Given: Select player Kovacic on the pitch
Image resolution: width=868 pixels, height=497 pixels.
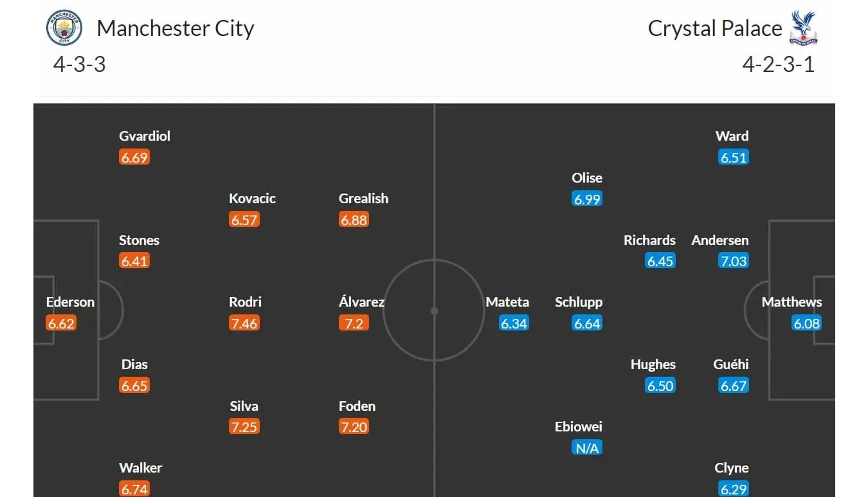Looking at the screenshot, I should tap(252, 199).
